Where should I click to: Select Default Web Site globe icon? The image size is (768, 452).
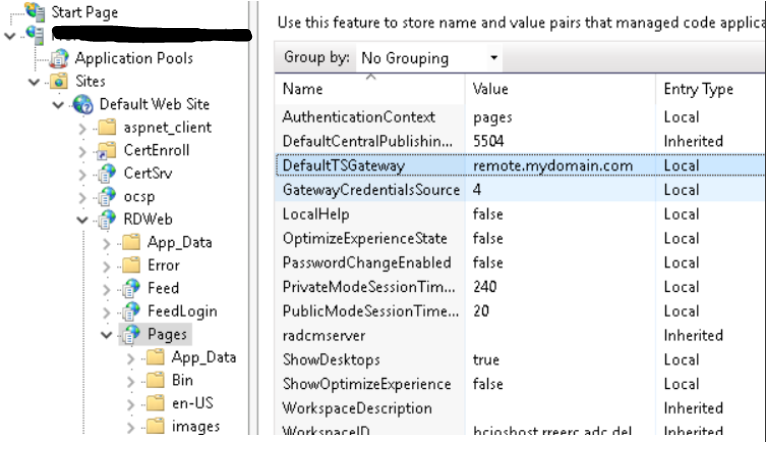point(83,104)
